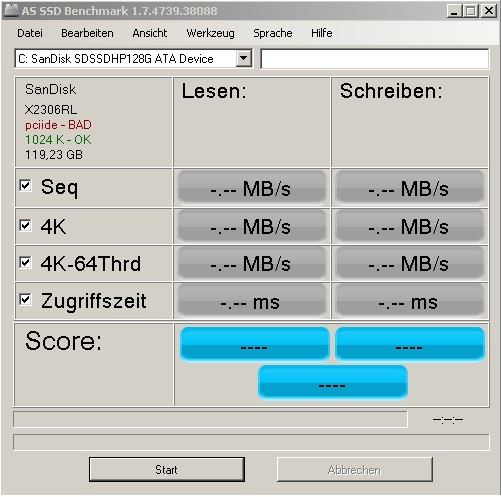Click the upper benchmark progress bar

tap(210, 419)
